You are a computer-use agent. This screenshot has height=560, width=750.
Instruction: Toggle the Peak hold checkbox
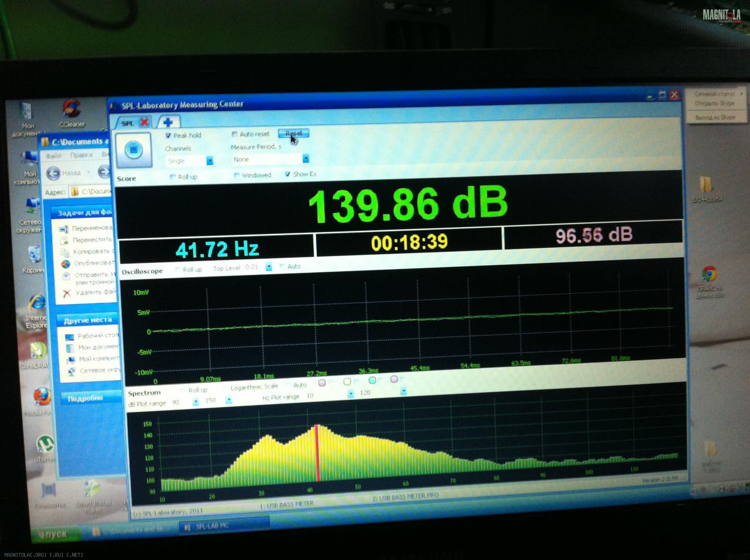pyautogui.click(x=168, y=135)
